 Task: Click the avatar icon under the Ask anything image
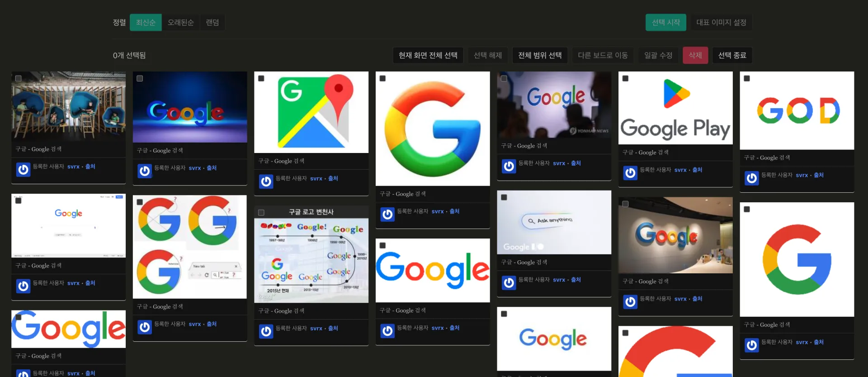(x=509, y=283)
